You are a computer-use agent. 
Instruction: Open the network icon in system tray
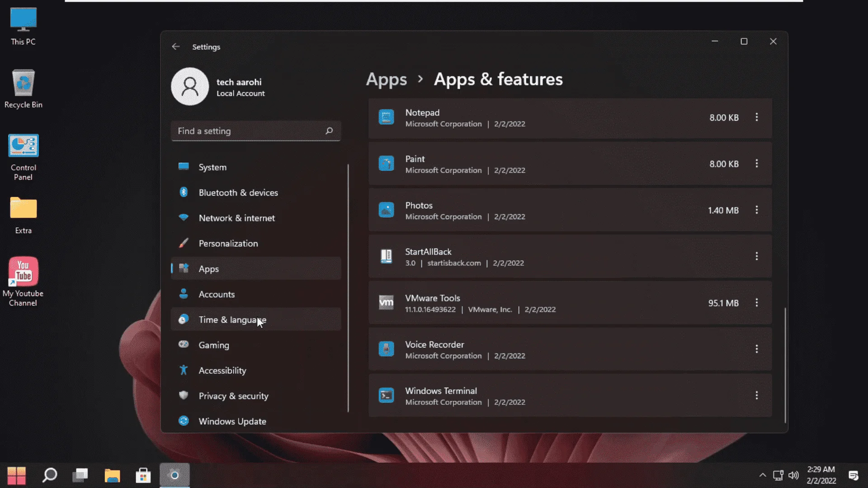[778, 475]
